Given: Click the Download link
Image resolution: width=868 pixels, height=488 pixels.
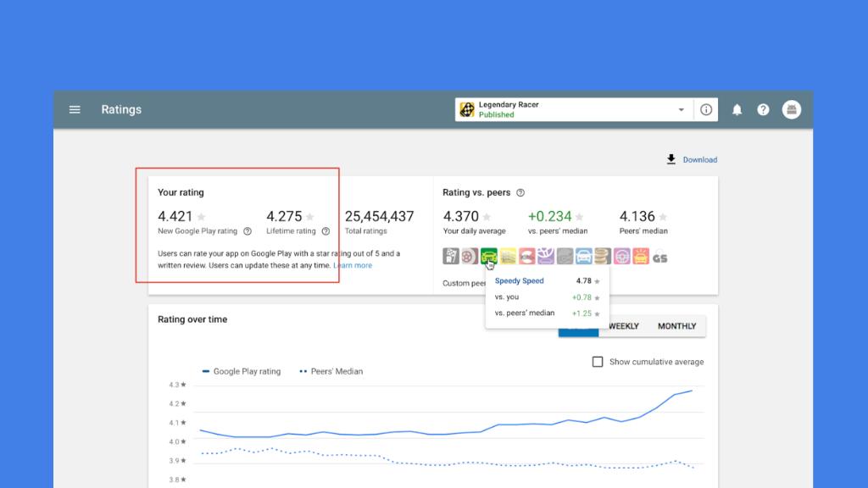Looking at the screenshot, I should [x=699, y=159].
